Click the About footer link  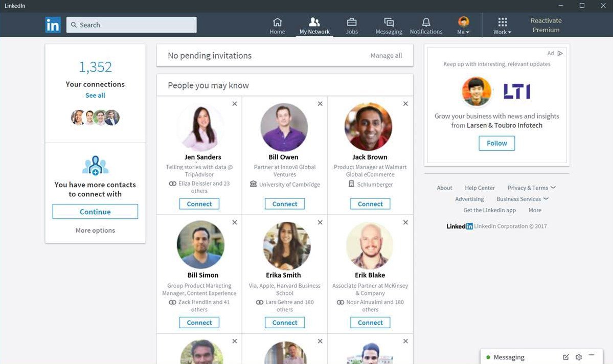pyautogui.click(x=444, y=188)
